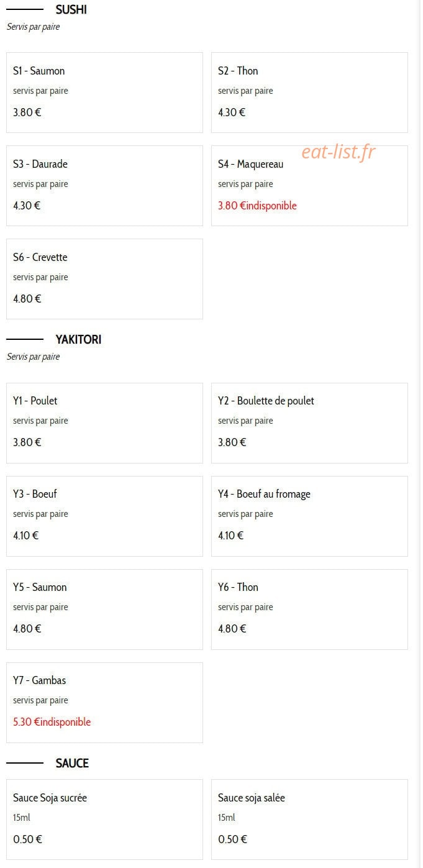
Task: Click the red 5.30 € indisponible label
Action: (52, 722)
